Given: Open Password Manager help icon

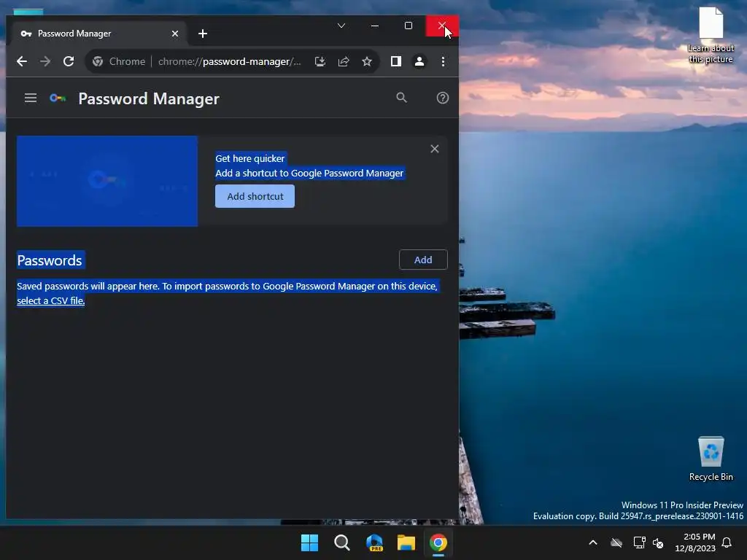Looking at the screenshot, I should tap(443, 98).
